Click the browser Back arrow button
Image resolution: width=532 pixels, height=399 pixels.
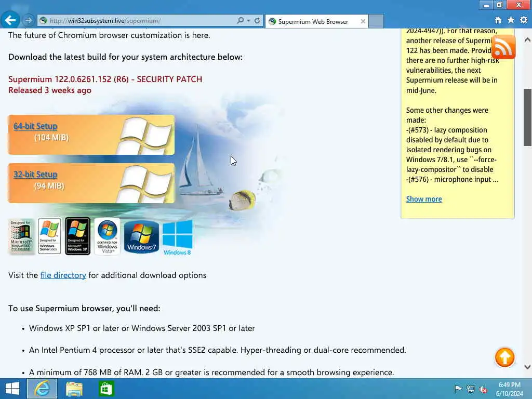tap(10, 20)
